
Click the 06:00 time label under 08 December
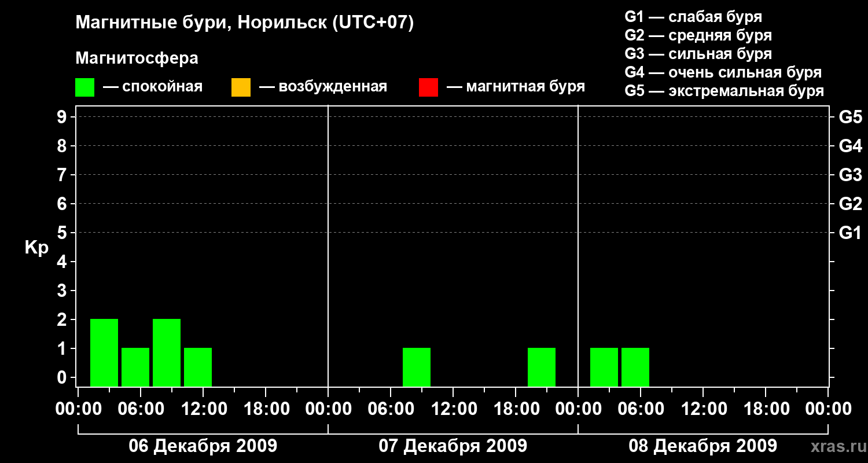[x=641, y=409]
